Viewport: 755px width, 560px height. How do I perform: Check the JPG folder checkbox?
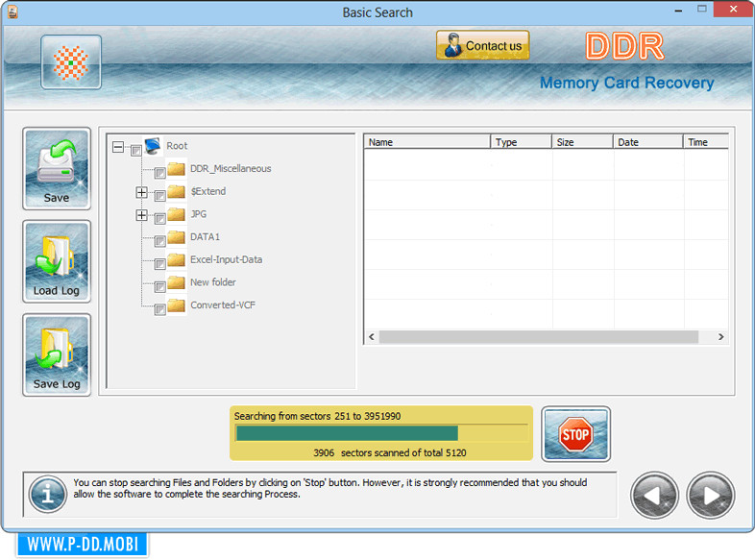click(x=159, y=219)
